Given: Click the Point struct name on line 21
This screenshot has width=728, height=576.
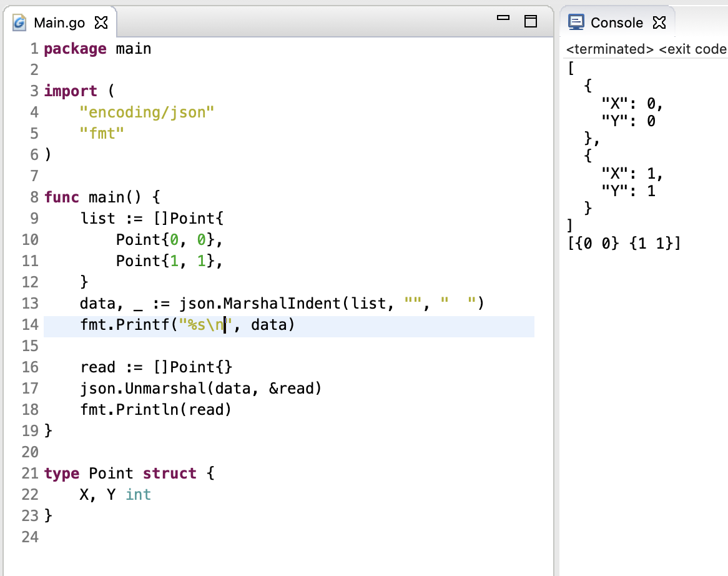Looking at the screenshot, I should pyautogui.click(x=111, y=474).
